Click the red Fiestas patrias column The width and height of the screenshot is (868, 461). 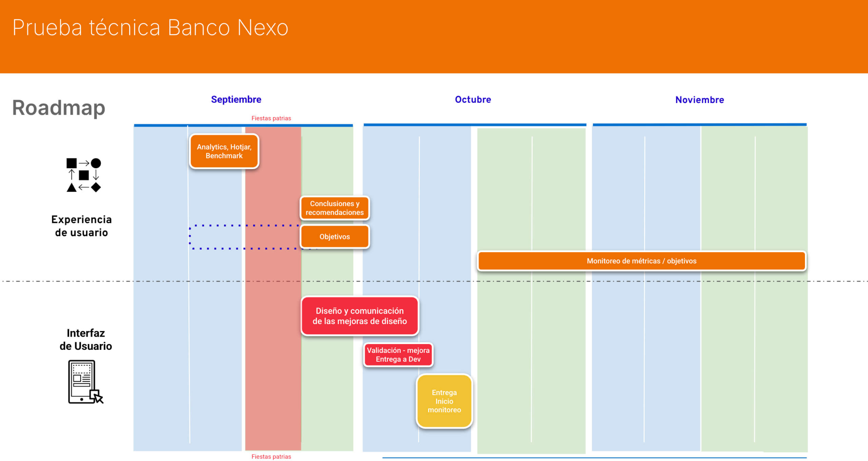click(273, 373)
